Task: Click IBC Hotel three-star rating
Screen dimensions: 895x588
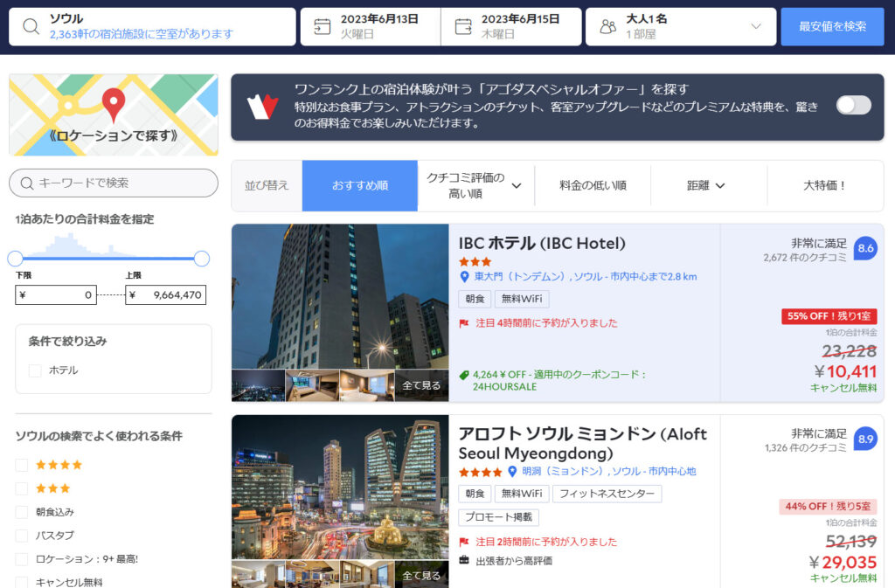Action: 475,262
